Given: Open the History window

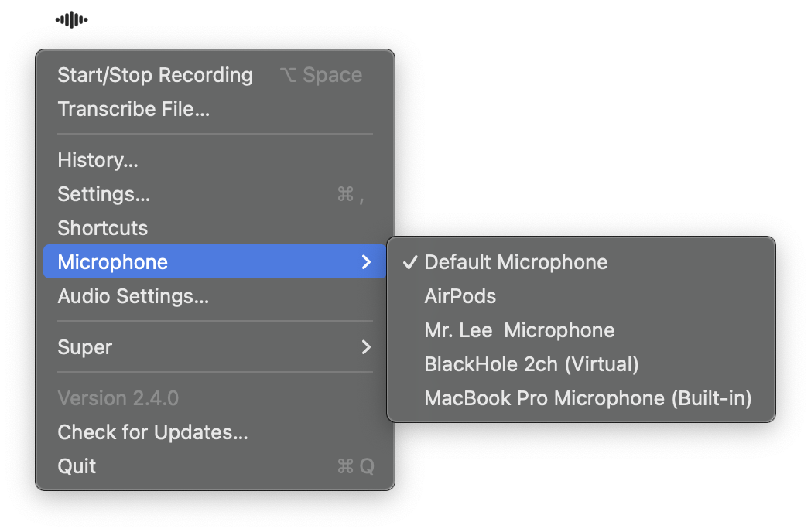Looking at the screenshot, I should [x=98, y=160].
